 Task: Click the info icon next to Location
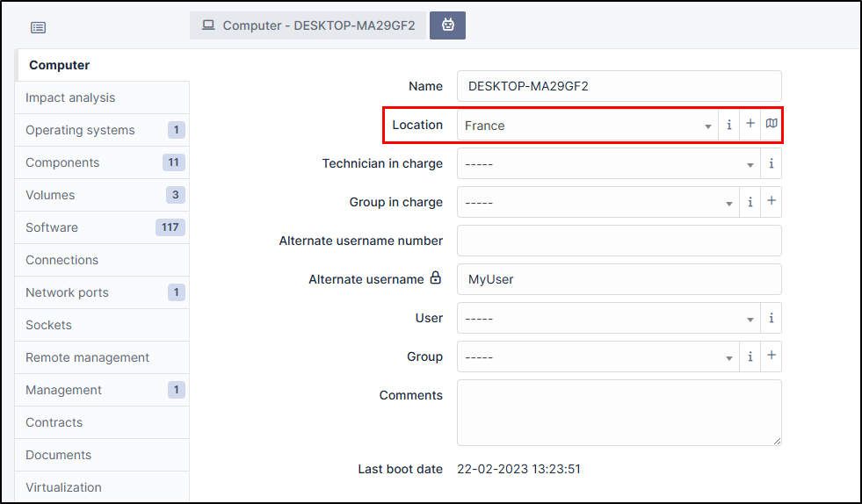728,125
